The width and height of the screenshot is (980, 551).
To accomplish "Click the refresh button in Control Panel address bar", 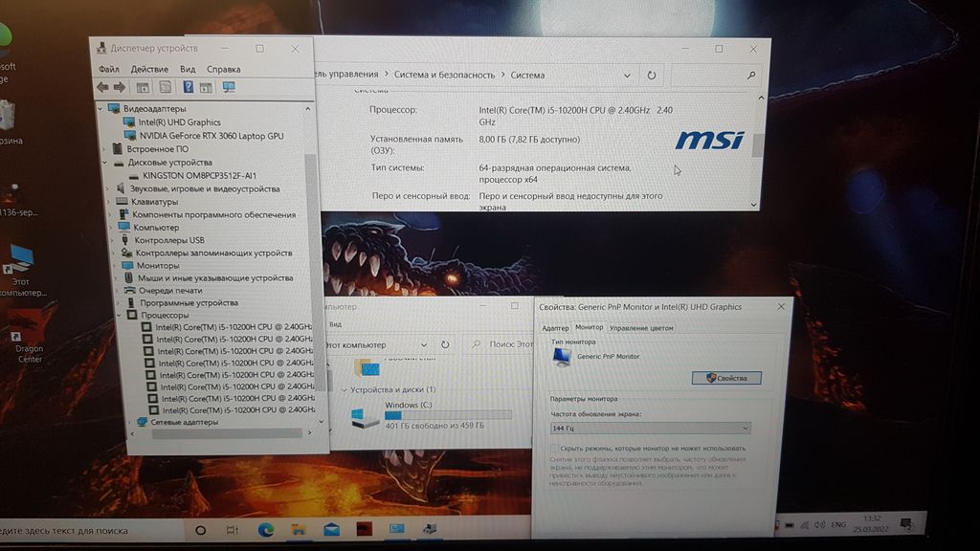I will coord(652,75).
